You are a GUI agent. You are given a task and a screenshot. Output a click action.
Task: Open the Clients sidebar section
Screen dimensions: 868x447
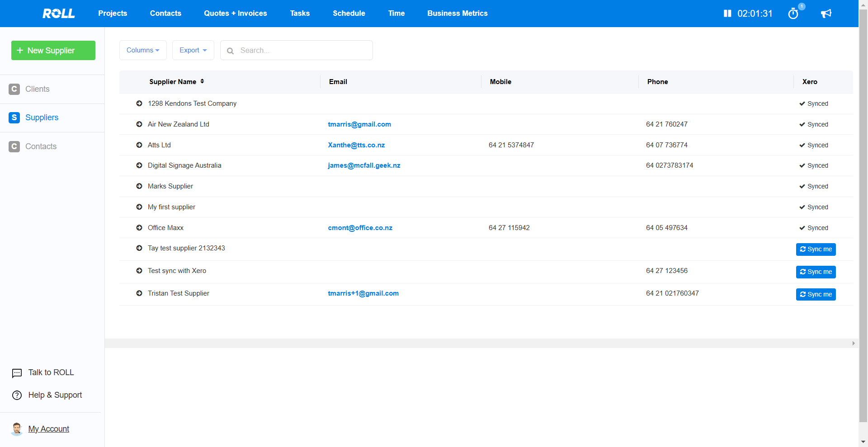click(x=37, y=89)
